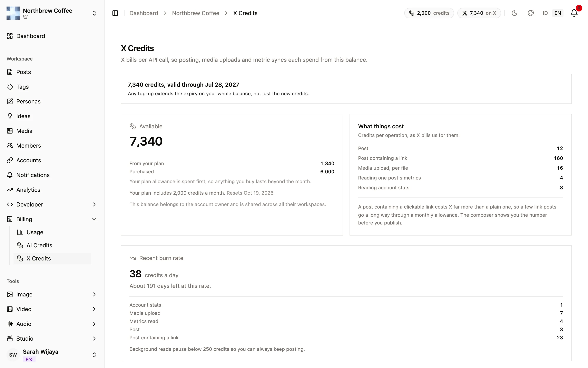The width and height of the screenshot is (588, 368).
Task: Switch language to ID
Action: pyautogui.click(x=545, y=13)
